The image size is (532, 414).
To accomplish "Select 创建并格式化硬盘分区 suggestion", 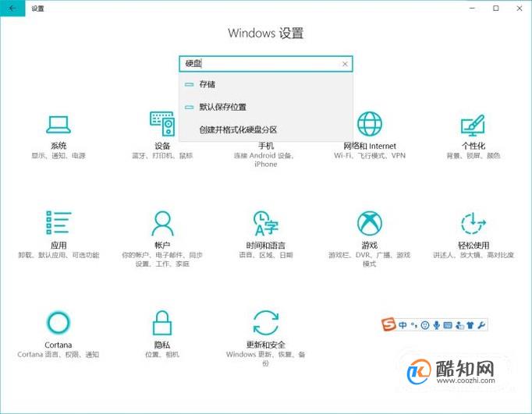I will (x=266, y=129).
